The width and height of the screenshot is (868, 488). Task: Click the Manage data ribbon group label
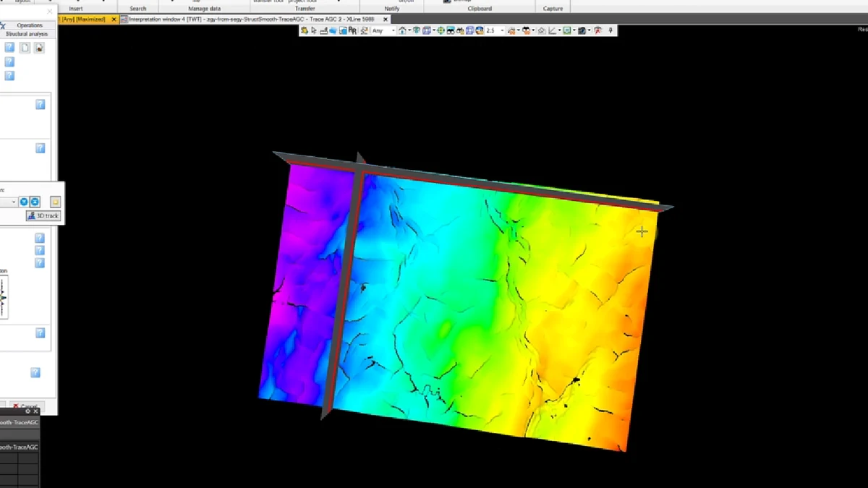coord(205,9)
